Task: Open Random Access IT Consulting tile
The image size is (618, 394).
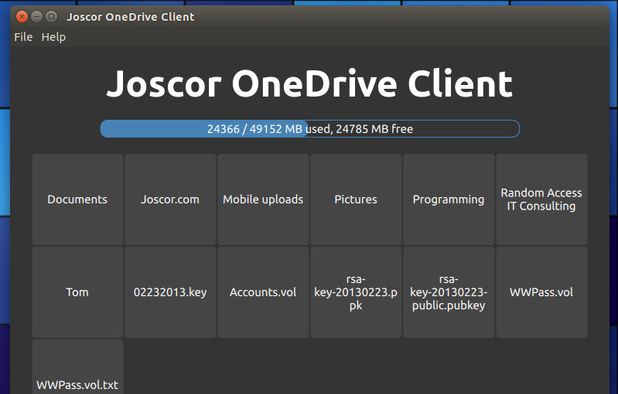Action: tap(542, 199)
